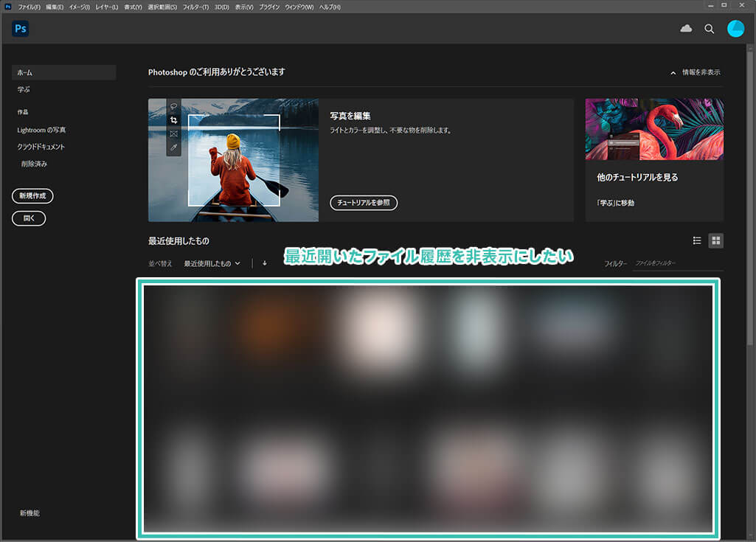Open クラウドドキュメント in the sidebar
Viewport: 756px width, 542px height.
point(41,147)
